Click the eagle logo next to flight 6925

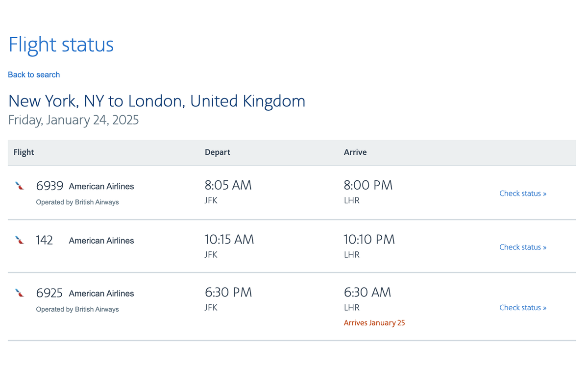tap(19, 293)
